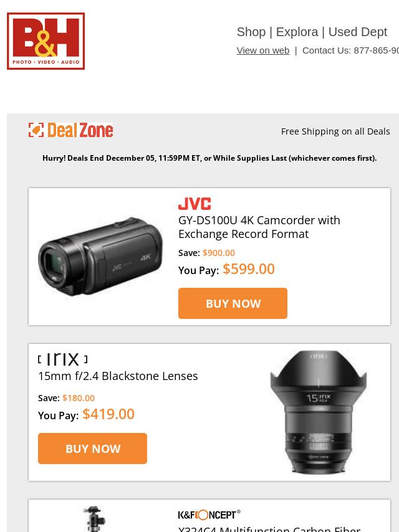Open the K&F tripod product thumbnail
399x532 pixels.
point(95,519)
